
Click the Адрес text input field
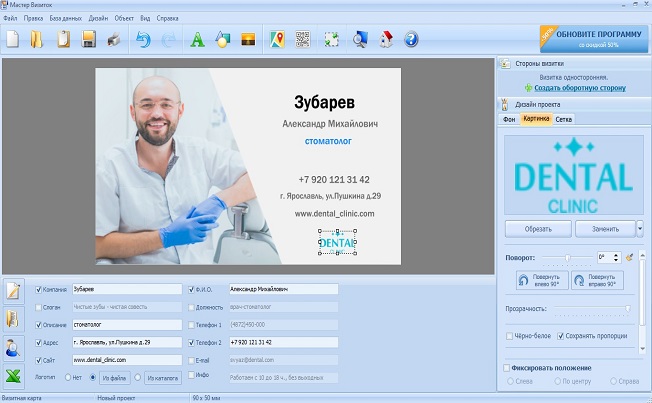coord(127,342)
